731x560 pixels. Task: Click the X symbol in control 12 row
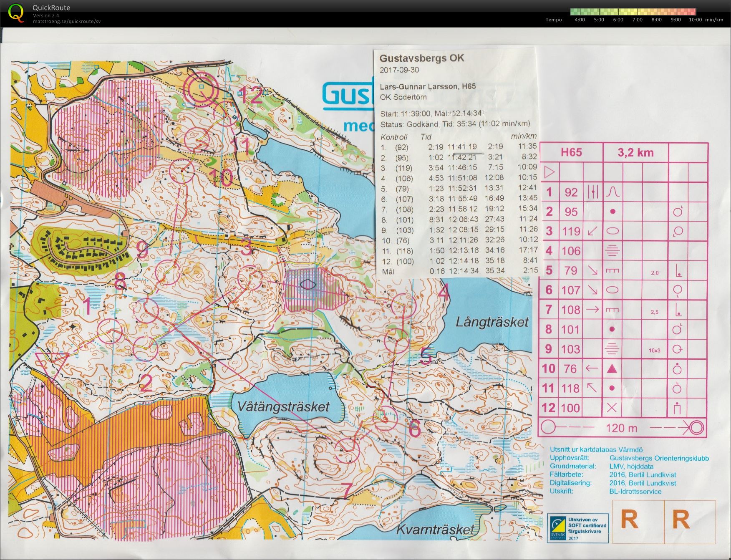612,408
